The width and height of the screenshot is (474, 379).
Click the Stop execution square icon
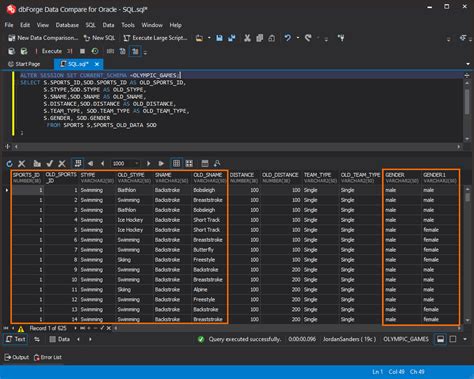(x=82, y=51)
